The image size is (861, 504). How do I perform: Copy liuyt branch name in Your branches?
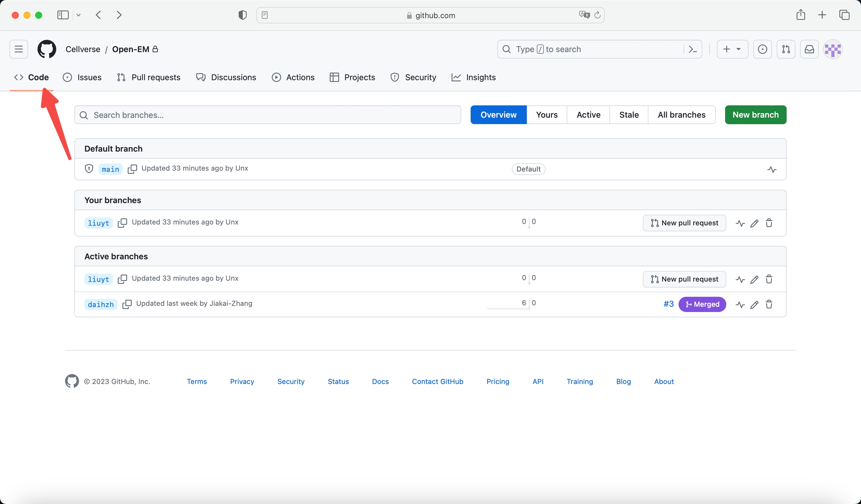pyautogui.click(x=122, y=223)
